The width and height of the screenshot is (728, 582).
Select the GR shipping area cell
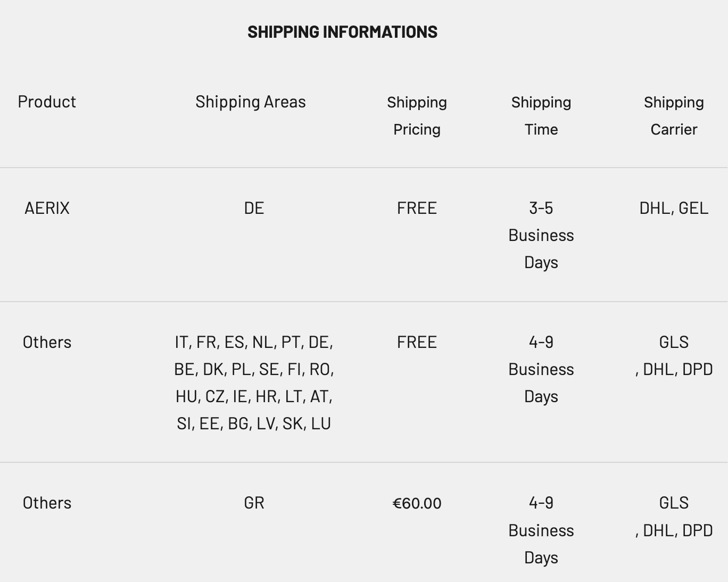click(x=254, y=503)
